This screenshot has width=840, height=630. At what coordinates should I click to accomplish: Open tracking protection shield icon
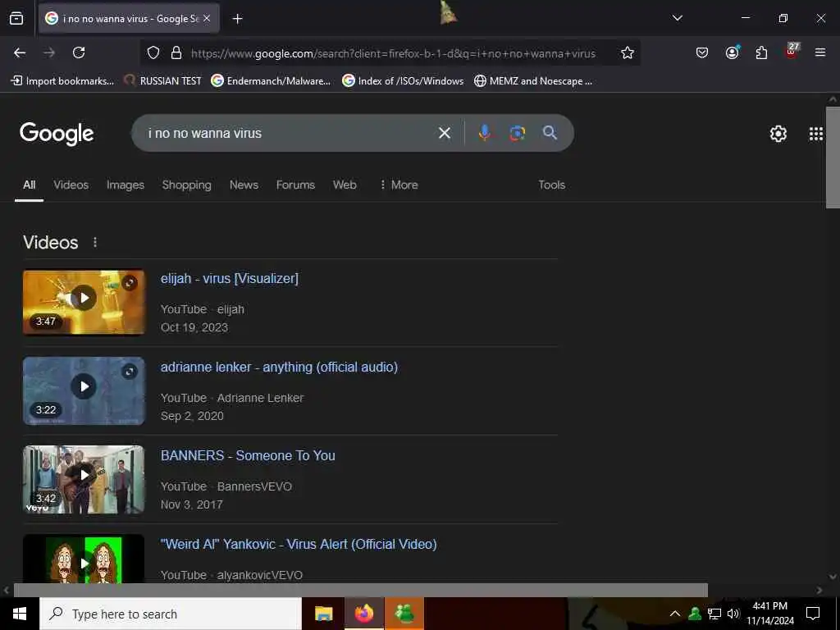click(x=153, y=52)
